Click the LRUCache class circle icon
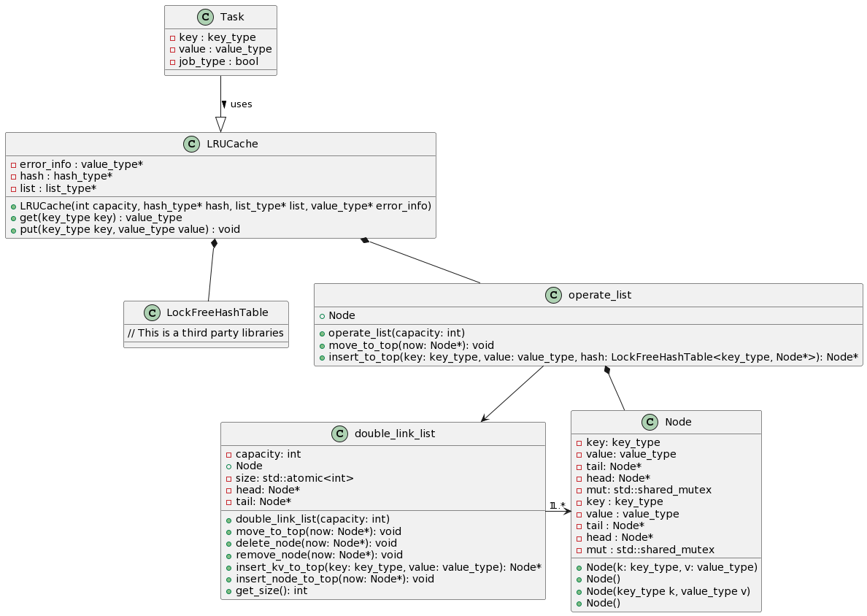Image resolution: width=867 pixels, height=616 pixels. pos(191,145)
